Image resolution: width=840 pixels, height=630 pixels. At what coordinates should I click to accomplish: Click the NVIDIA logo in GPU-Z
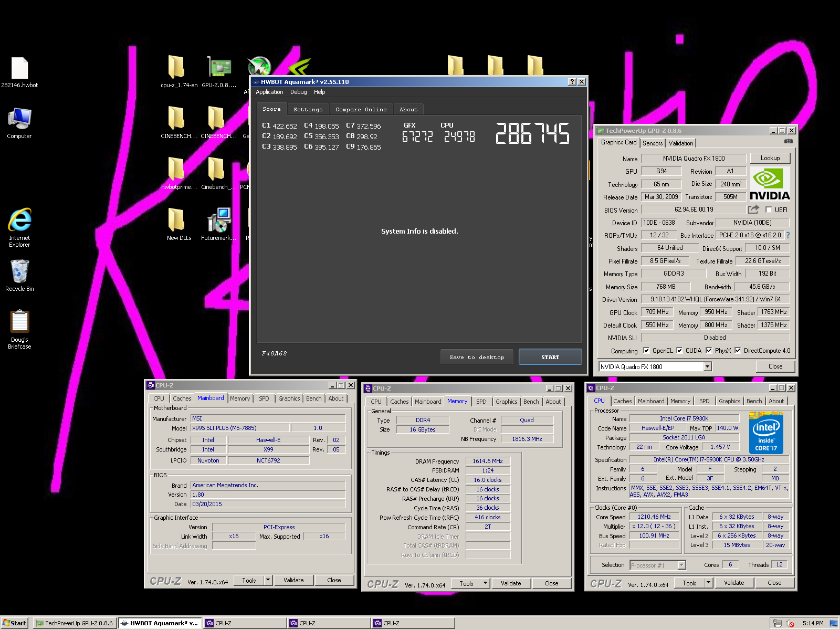click(x=770, y=184)
